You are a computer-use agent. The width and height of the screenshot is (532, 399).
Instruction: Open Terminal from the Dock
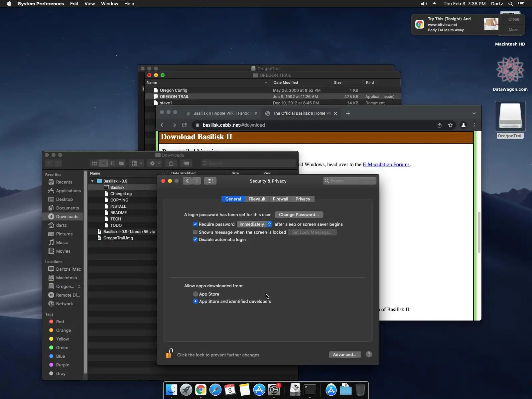(x=310, y=390)
